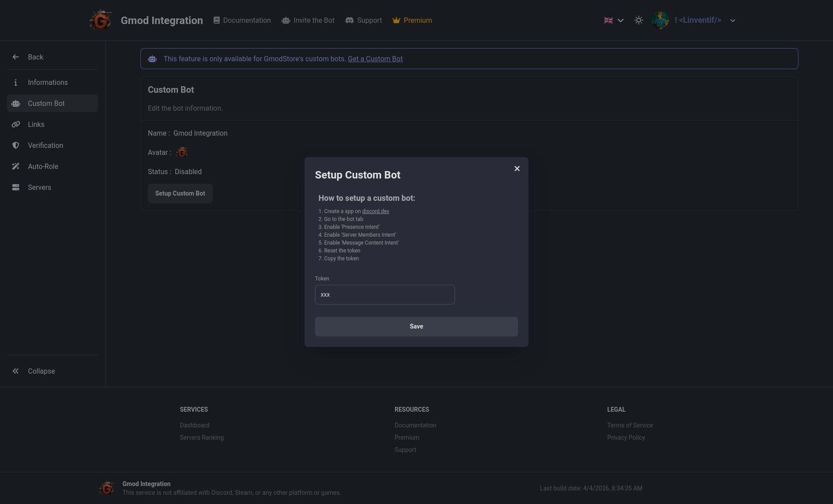Select the Custom Bot robot icon
This screenshot has width=833, height=504.
tap(16, 104)
